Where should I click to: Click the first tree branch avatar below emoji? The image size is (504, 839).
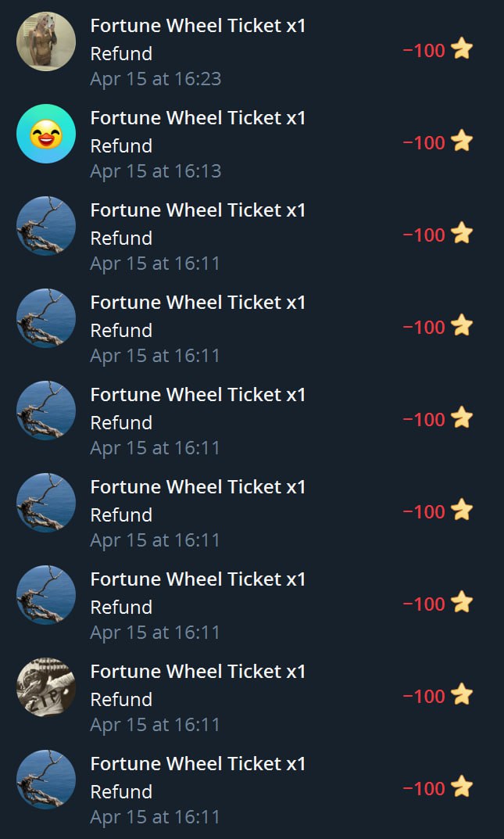click(46, 226)
